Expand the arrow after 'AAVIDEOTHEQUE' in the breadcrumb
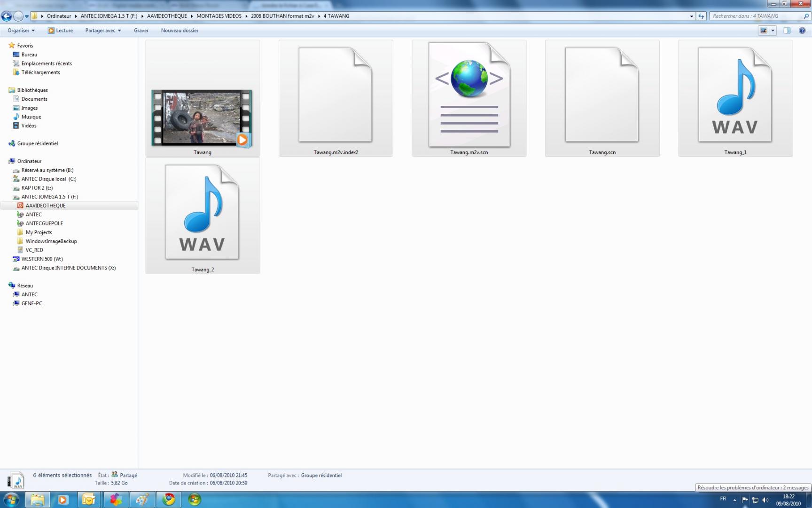This screenshot has height=508, width=812. click(x=192, y=16)
